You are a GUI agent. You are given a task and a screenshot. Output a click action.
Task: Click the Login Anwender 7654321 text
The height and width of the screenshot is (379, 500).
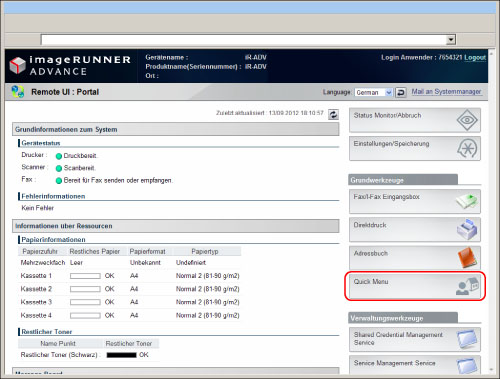tap(422, 57)
